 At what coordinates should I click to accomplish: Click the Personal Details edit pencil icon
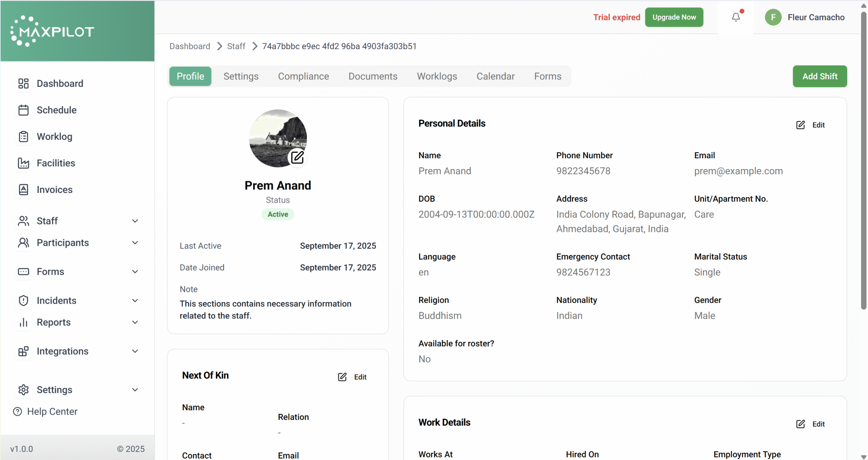pyautogui.click(x=800, y=125)
